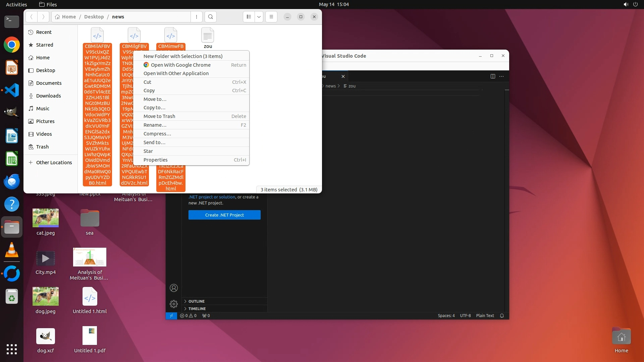
Task: Click the notifications bell in status bar
Action: 502,316
